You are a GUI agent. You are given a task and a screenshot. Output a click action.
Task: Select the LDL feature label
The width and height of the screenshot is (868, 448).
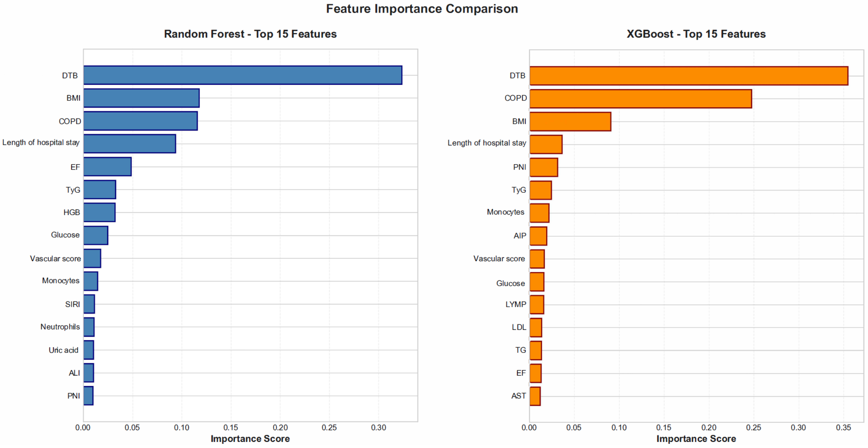point(519,327)
